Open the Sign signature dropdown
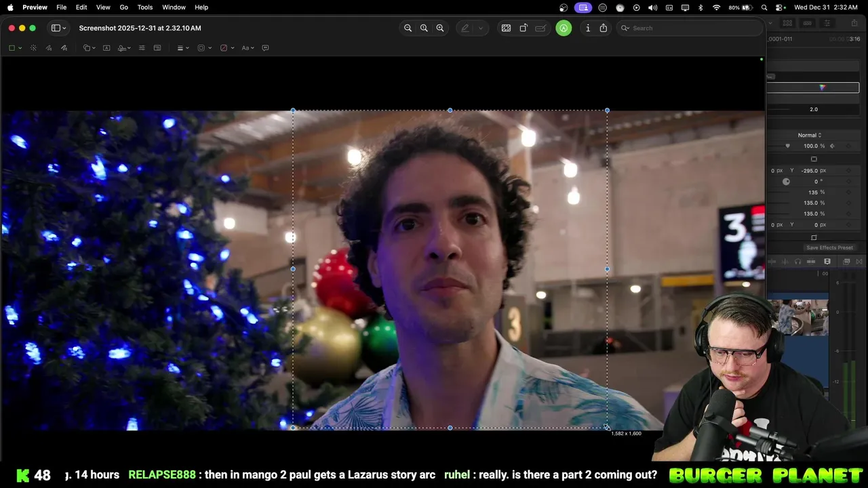868x488 pixels. 124,48
